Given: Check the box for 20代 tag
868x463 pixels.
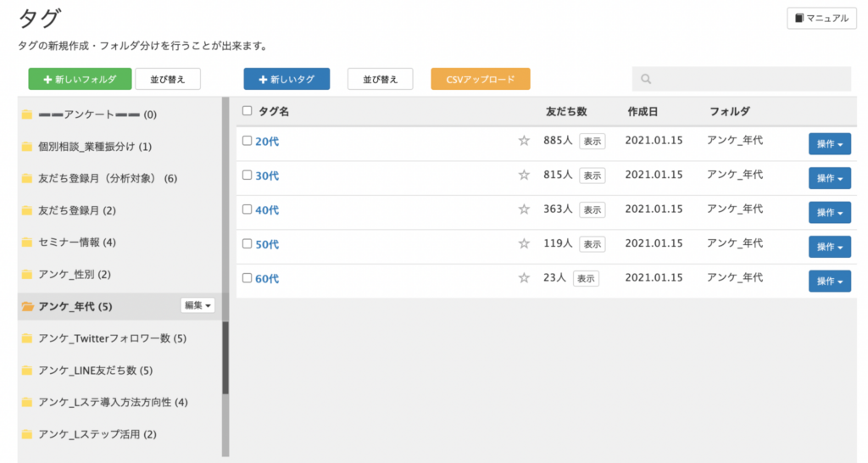Looking at the screenshot, I should (247, 141).
